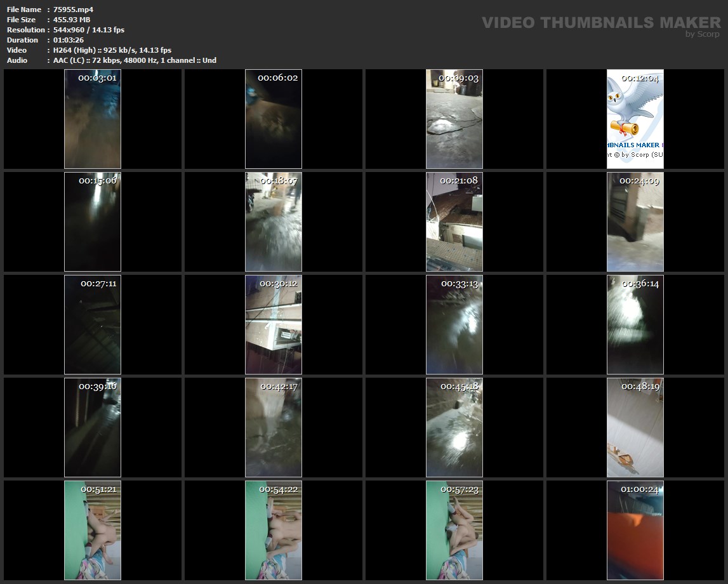This screenshot has height=584, width=728.
Task: Open the thumbnail at 00:48:19
Action: [x=635, y=428]
